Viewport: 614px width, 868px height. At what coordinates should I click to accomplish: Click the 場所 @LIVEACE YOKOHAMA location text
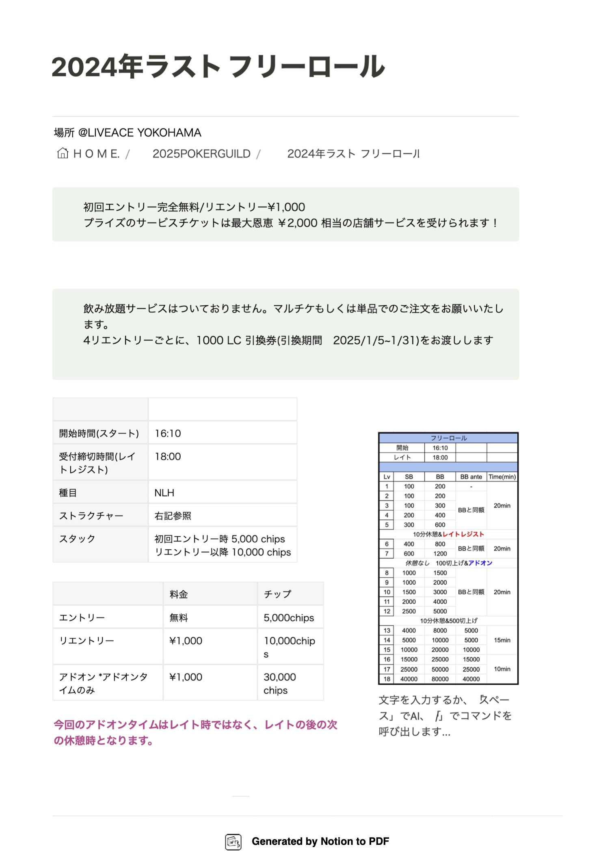[128, 133]
